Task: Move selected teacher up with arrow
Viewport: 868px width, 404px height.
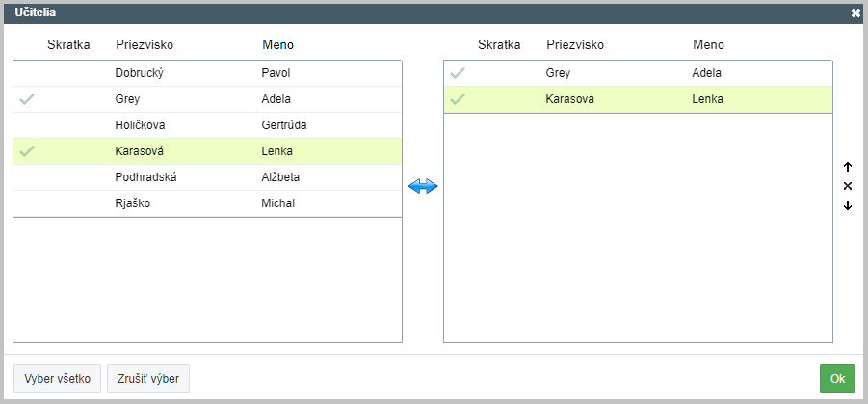Action: (848, 167)
